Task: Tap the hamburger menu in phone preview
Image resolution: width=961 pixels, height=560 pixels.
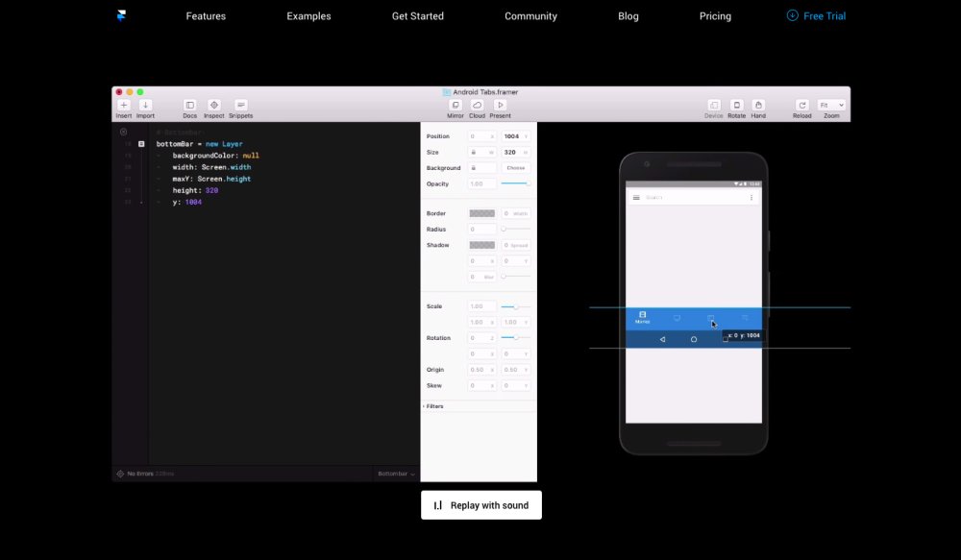Action: pyautogui.click(x=636, y=198)
